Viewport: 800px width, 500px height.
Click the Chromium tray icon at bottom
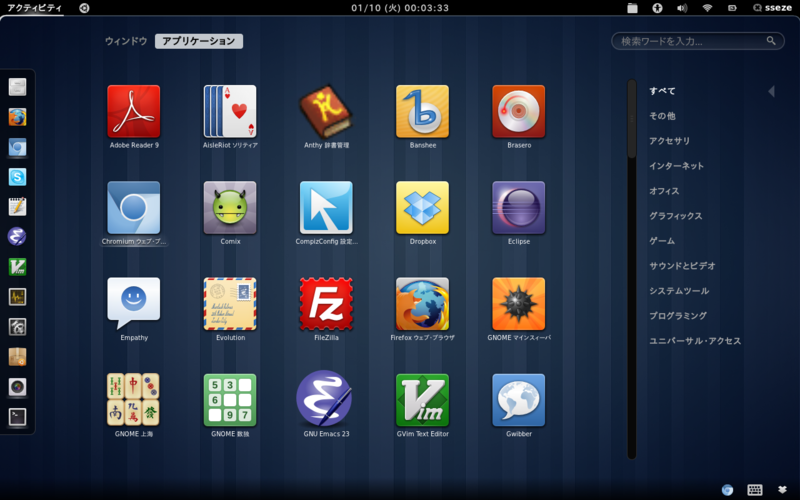[x=728, y=490]
